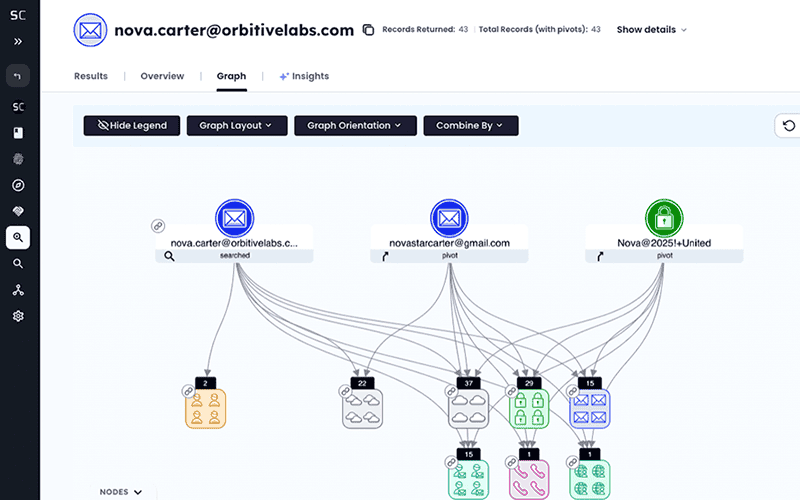Screen dimensions: 800x500
Task: Select the cloud cluster labeled 37
Action: [468, 409]
